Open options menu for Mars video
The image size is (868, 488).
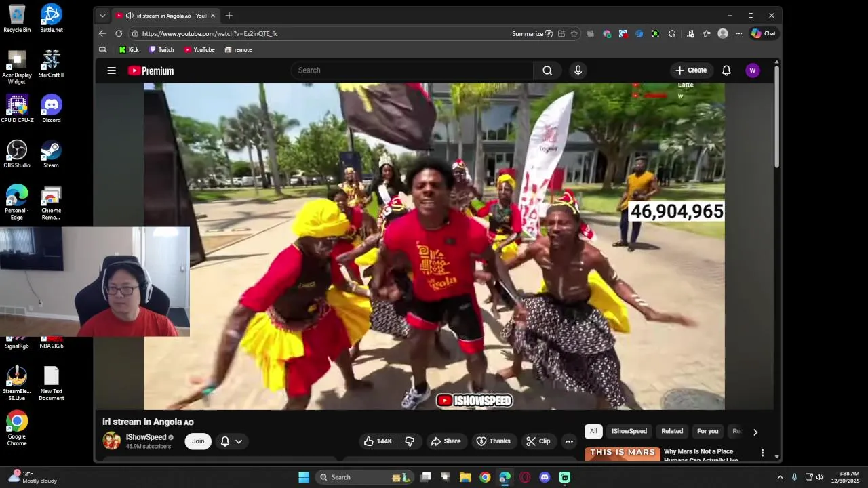762,453
